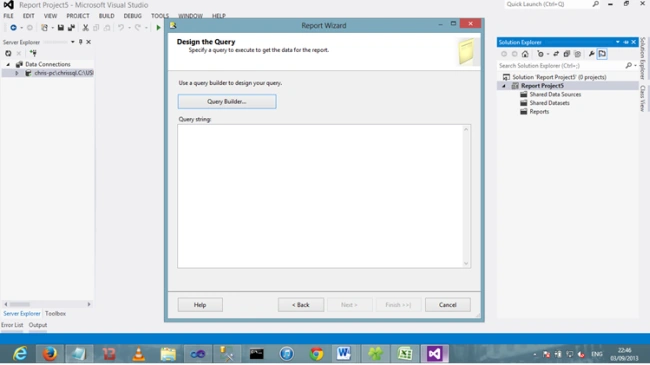Viewport: 650px width, 365px height.
Task: Sync with active document in Solution Explorer
Action: pos(556,54)
